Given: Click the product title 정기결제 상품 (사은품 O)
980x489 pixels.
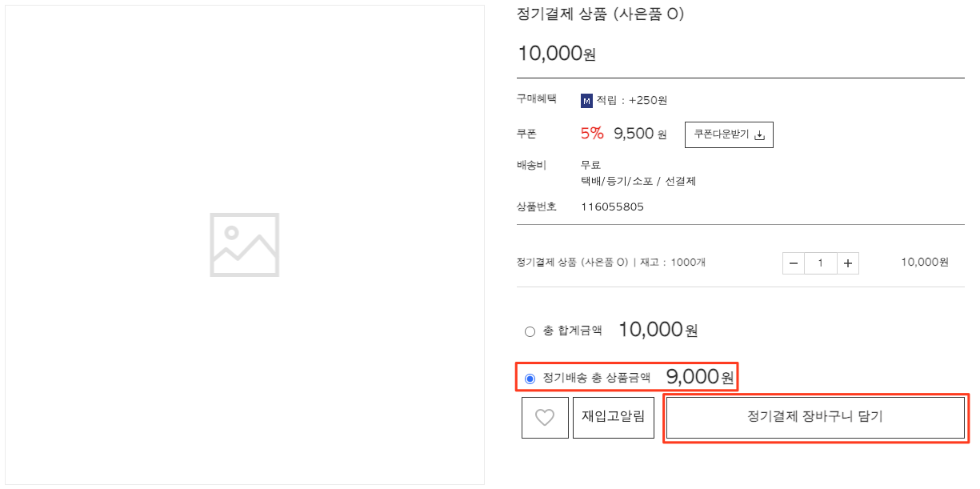Looking at the screenshot, I should click(601, 14).
